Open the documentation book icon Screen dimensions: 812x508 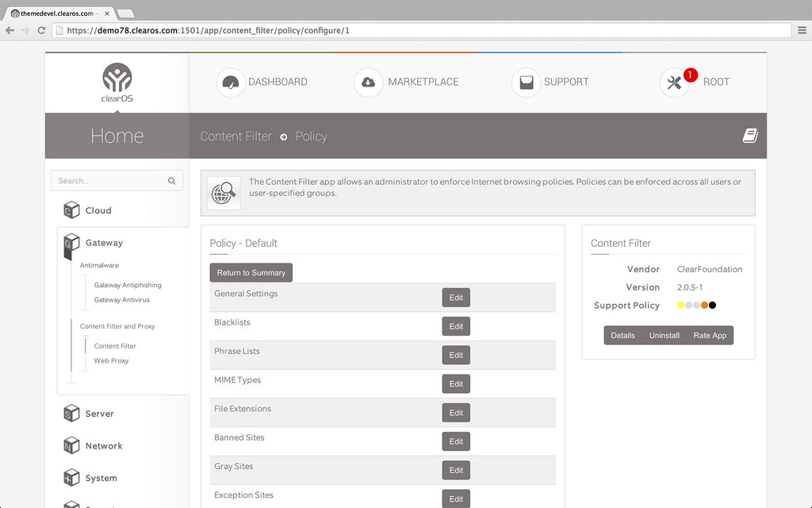[x=750, y=136]
